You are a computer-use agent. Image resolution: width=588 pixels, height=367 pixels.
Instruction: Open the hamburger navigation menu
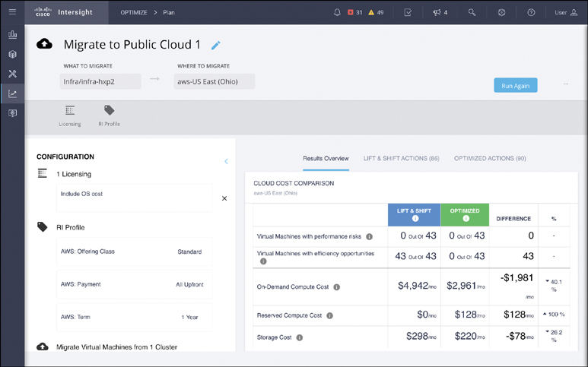(x=12, y=12)
